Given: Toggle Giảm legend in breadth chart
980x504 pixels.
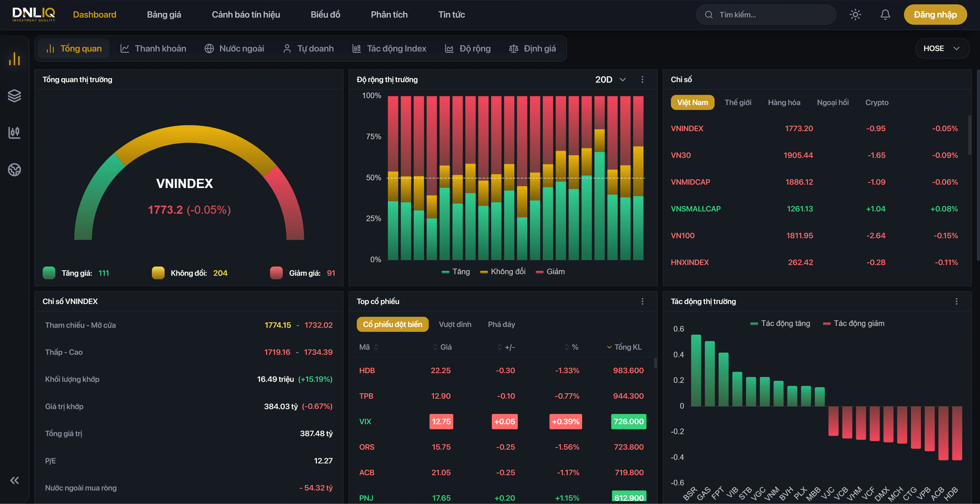Looking at the screenshot, I should click(550, 272).
